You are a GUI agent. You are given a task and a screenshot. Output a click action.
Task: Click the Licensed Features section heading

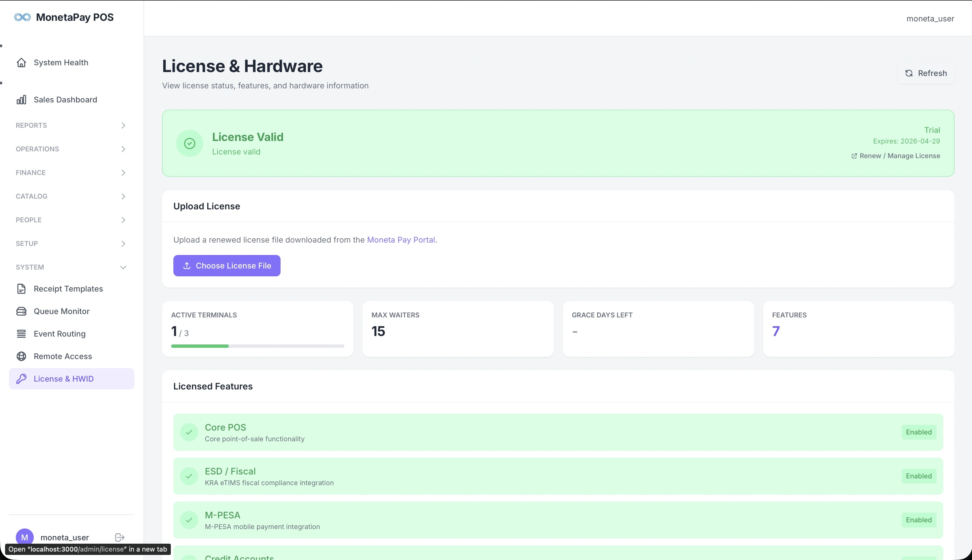(x=213, y=386)
